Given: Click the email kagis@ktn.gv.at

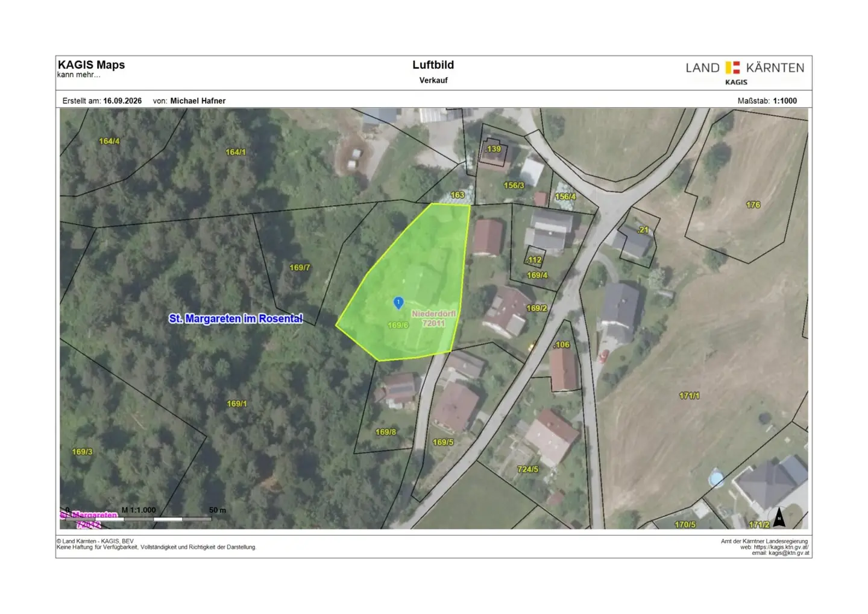Looking at the screenshot, I should pyautogui.click(x=789, y=553).
